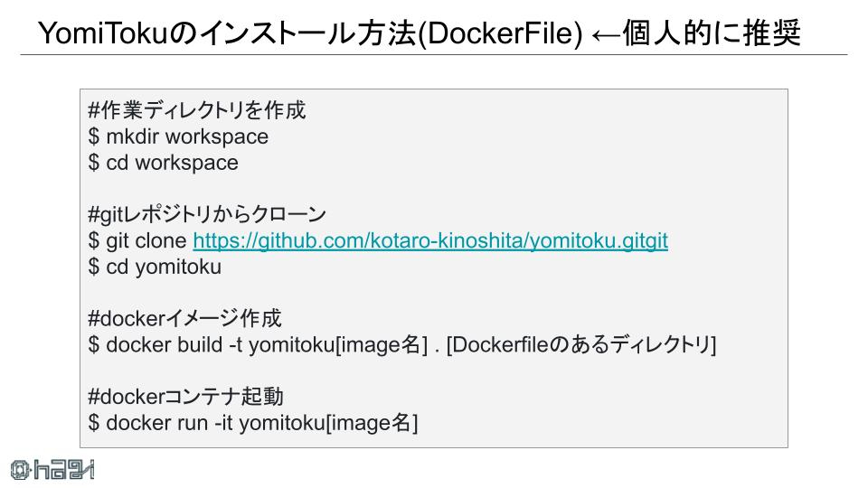Click the 個人的に推奨 text in title
Image resolution: width=868 pixels, height=488 pixels.
[x=712, y=33]
